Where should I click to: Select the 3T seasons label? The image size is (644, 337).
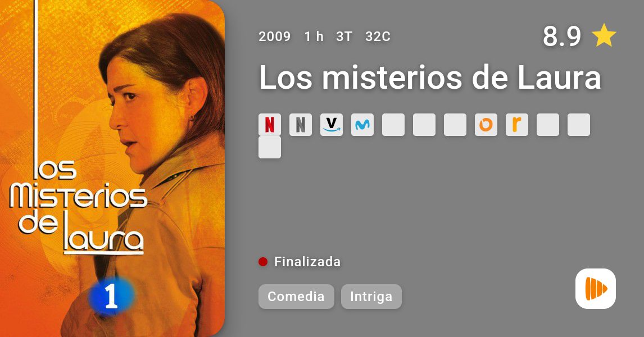[344, 37]
